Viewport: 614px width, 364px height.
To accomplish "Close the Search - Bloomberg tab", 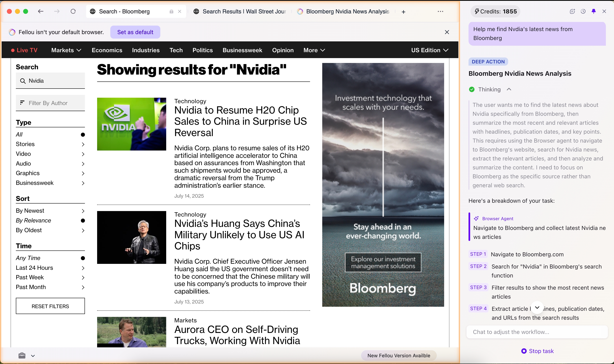I will point(180,11).
